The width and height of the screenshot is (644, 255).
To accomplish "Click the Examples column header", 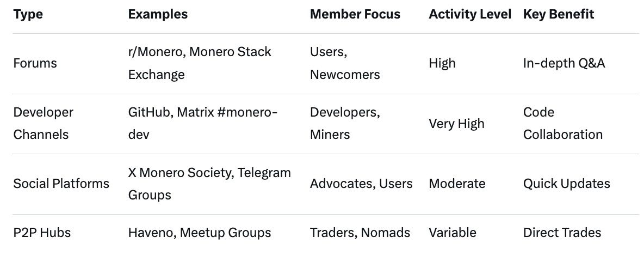I will [158, 15].
